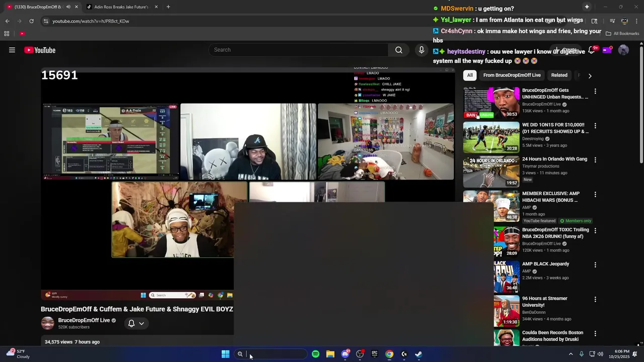Open BruceDropEmOff Live channel name link
This screenshot has width=644, height=362.
84,320
